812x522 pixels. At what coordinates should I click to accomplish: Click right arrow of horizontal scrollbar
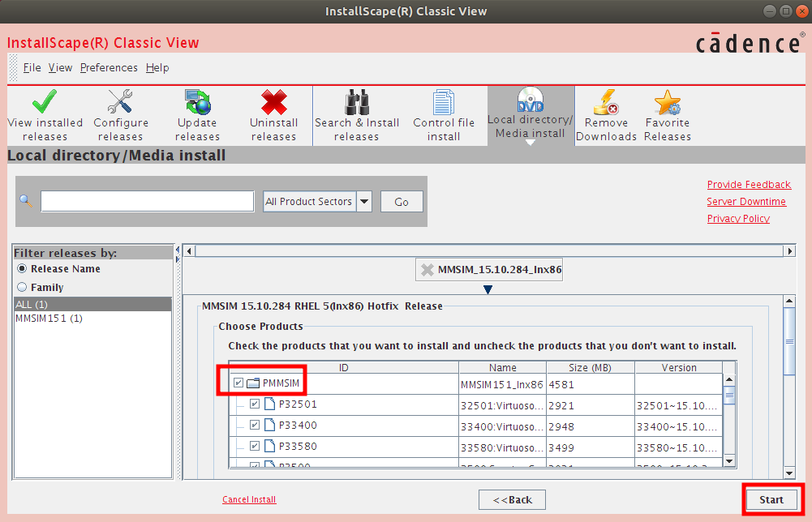790,251
